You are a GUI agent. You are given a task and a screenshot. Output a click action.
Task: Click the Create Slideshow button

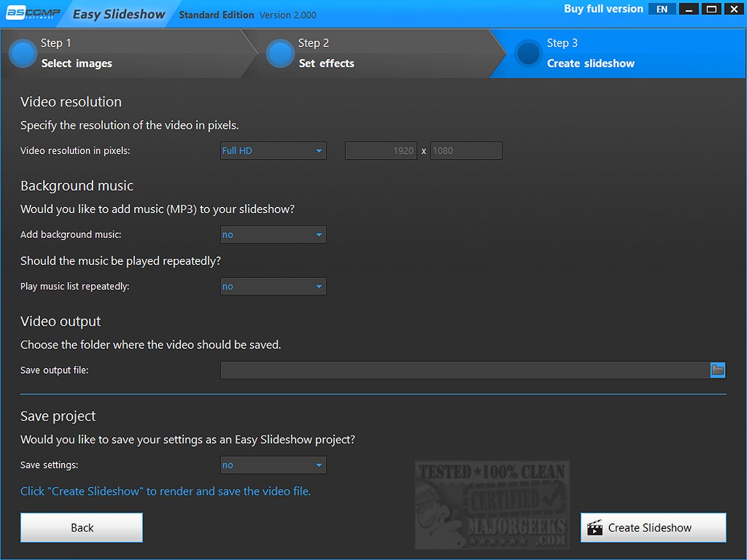[653, 528]
